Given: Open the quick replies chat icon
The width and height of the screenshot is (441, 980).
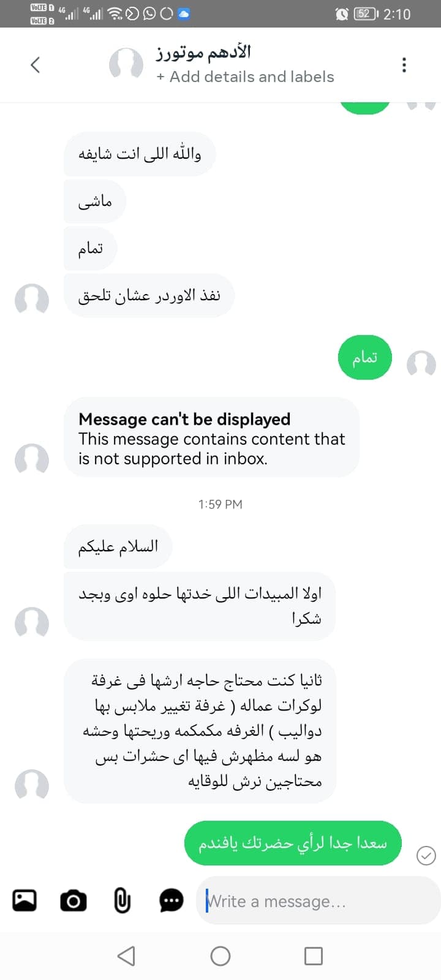Looking at the screenshot, I should tap(171, 900).
